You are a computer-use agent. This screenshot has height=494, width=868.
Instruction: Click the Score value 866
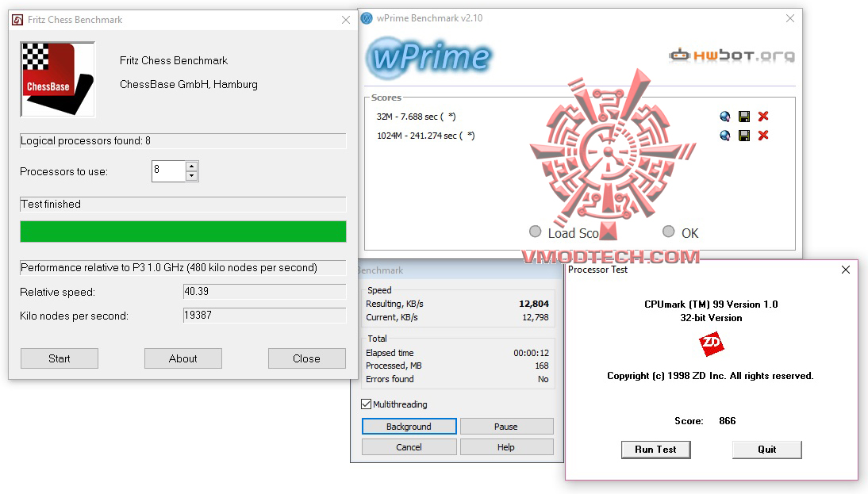(x=728, y=421)
